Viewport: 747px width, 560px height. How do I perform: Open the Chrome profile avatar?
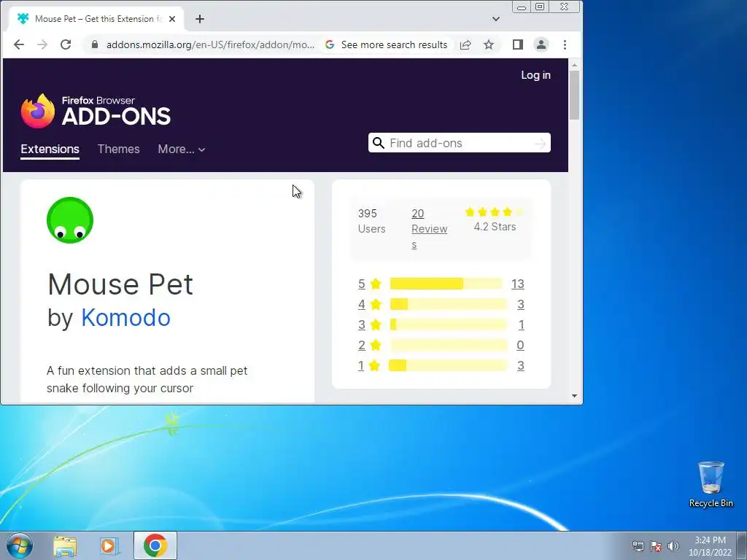(541, 44)
